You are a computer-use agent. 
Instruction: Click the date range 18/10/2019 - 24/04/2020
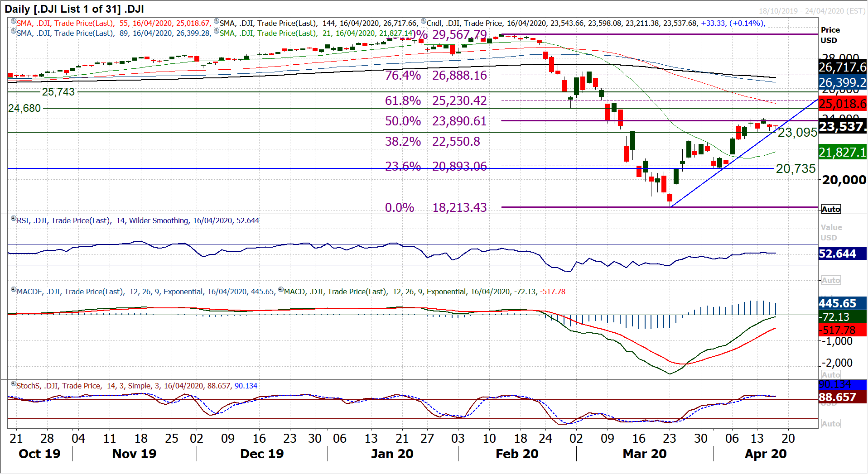(812, 11)
